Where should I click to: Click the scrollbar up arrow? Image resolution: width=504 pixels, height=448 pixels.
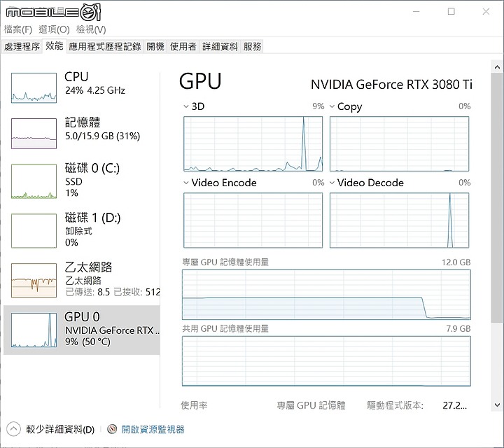tap(497, 67)
